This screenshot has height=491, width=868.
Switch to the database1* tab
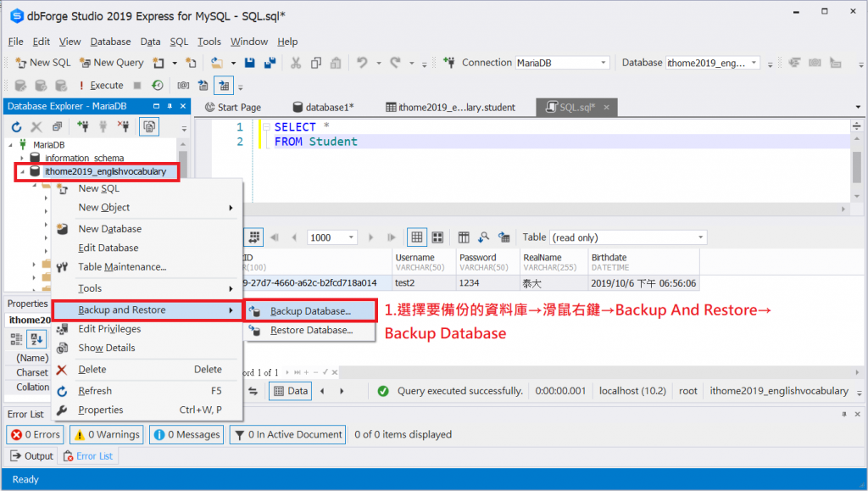click(x=323, y=108)
